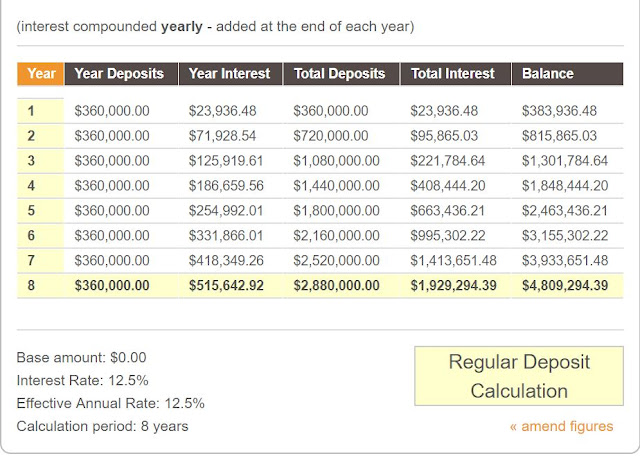Viewport: 640px width, 456px height.
Task: Select the orange Year column header
Action: click(x=41, y=73)
